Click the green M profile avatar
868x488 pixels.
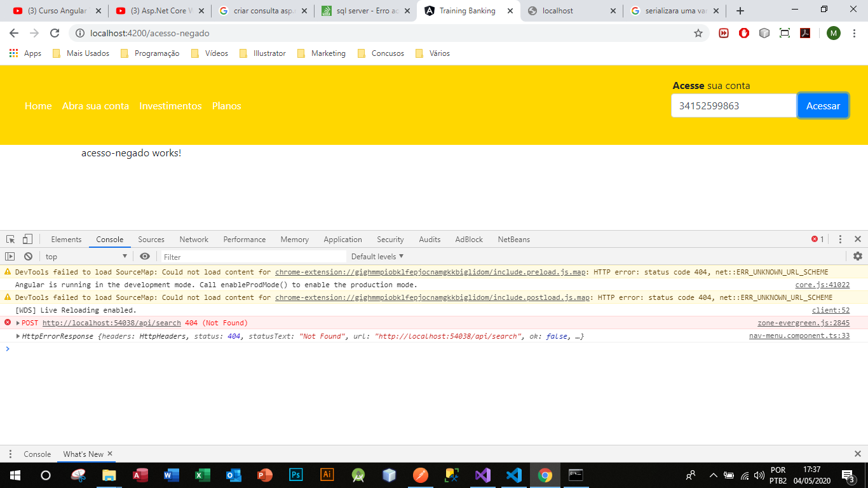coord(834,33)
